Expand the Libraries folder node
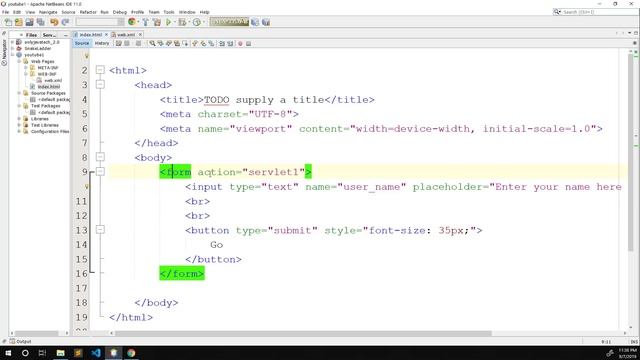The image size is (640, 360). [19, 119]
